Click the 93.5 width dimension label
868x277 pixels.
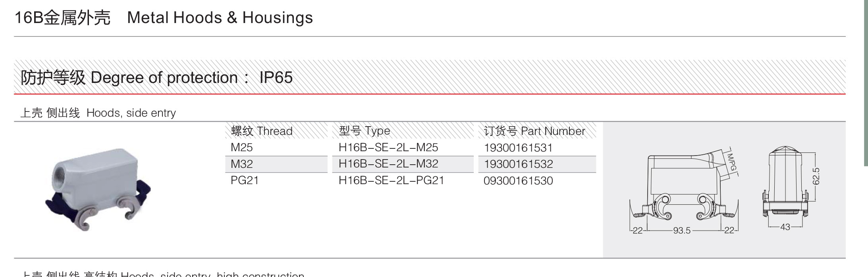point(682,231)
